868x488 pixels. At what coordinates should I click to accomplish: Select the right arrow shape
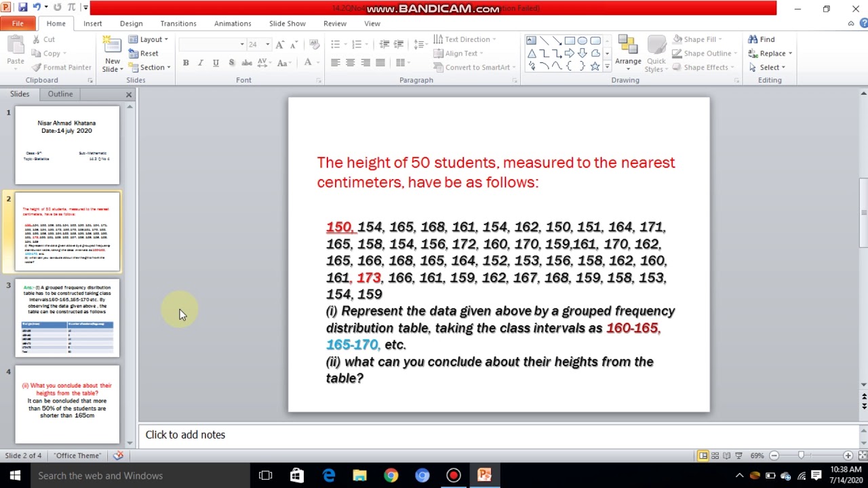pyautogui.click(x=570, y=53)
